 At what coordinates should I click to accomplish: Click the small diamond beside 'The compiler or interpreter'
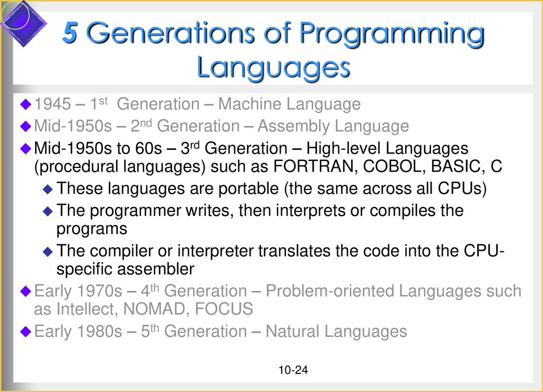[x=48, y=251]
